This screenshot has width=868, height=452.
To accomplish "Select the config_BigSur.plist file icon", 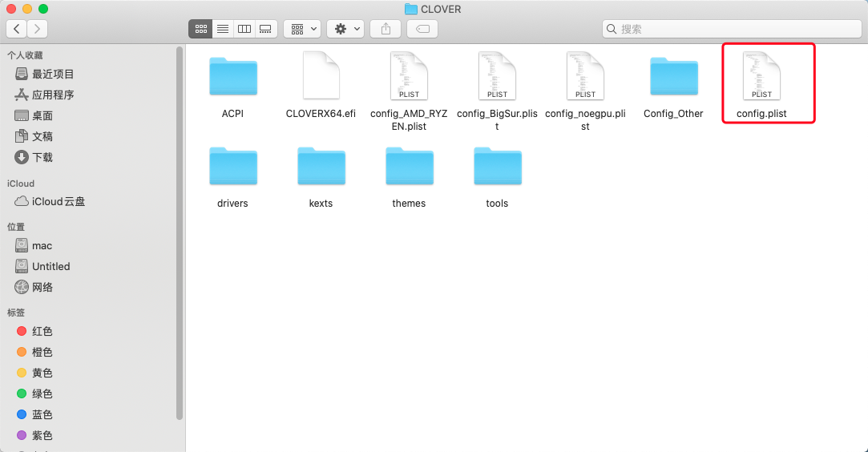I will pos(497,76).
